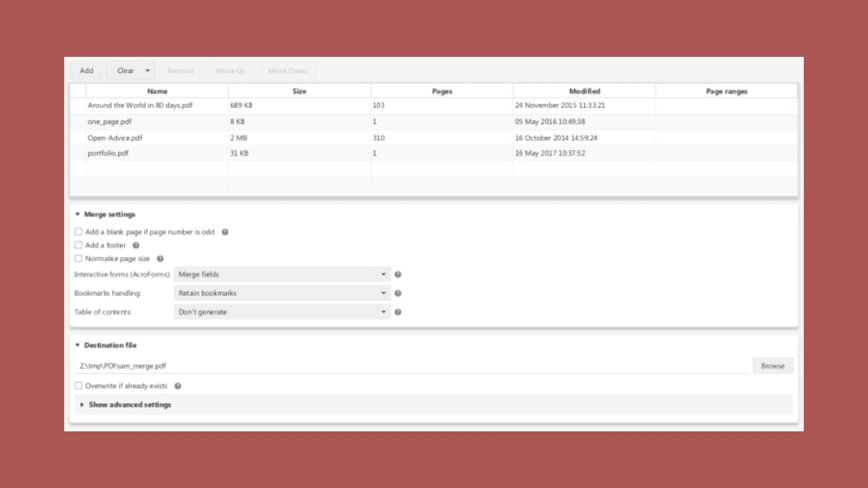The height and width of the screenshot is (488, 868).
Task: Click page ranges cell for one_page.pdf
Action: click(727, 122)
